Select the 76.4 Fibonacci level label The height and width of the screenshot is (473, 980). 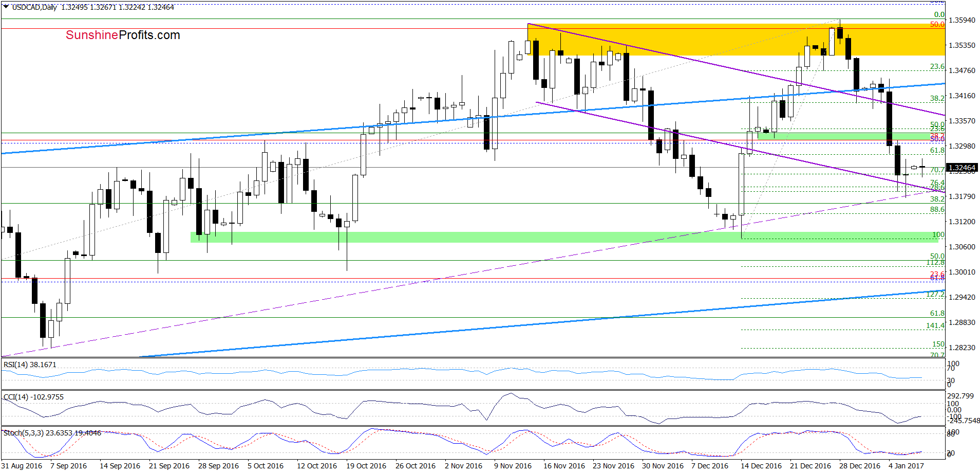coord(937,183)
